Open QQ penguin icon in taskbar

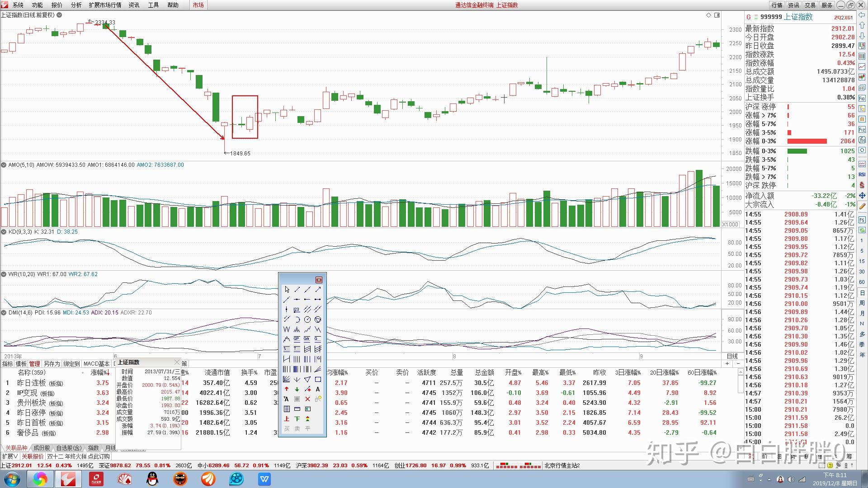(153, 479)
